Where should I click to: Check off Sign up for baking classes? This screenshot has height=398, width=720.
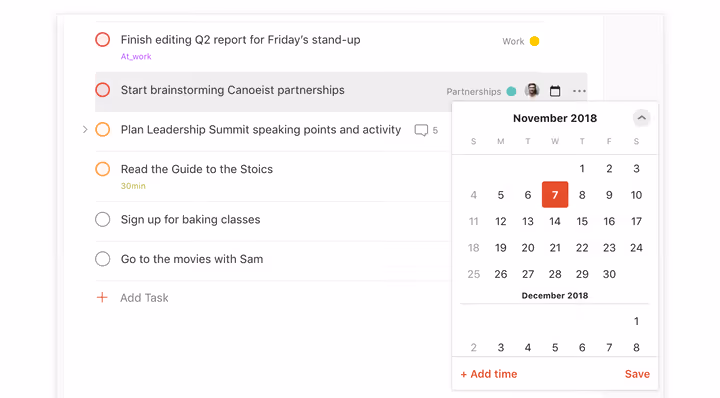102,219
